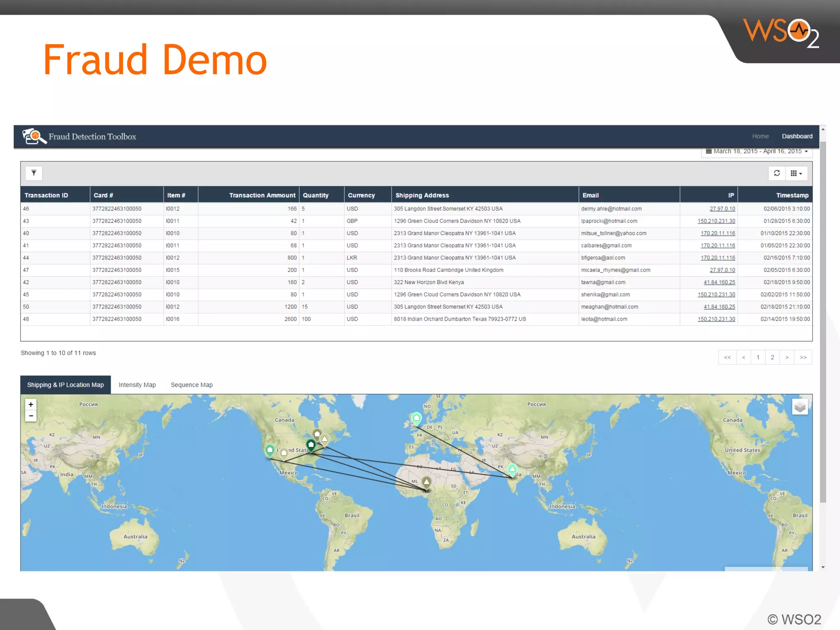Go to the previous page
This screenshot has width=840, height=630.
[x=744, y=357]
